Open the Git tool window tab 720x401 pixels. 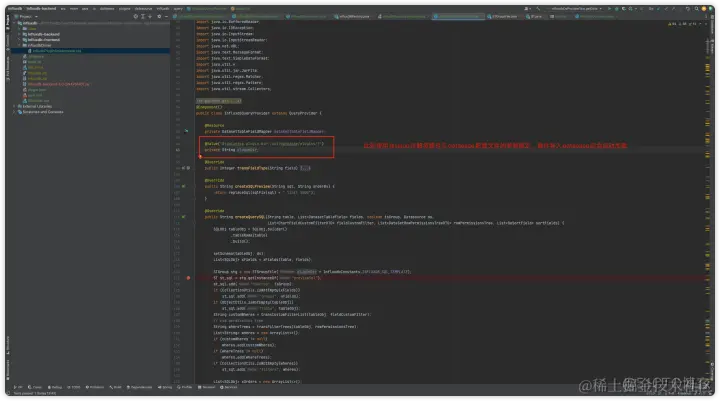18,387
